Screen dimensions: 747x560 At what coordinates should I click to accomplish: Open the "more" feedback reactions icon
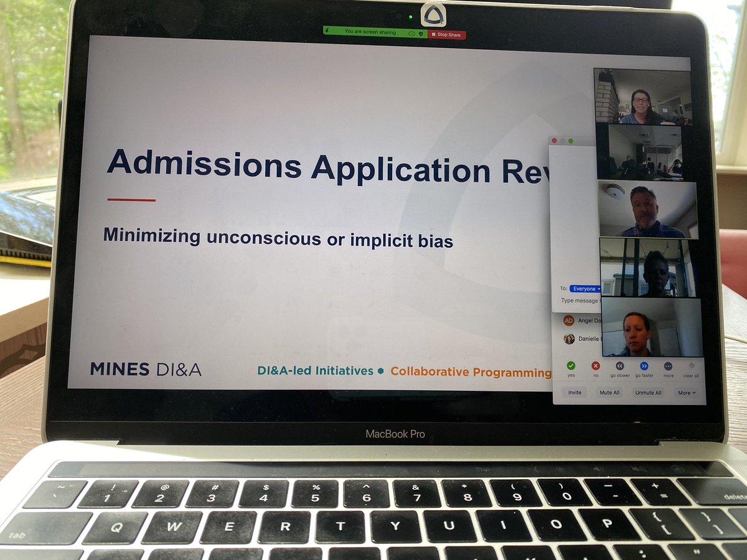click(x=669, y=366)
